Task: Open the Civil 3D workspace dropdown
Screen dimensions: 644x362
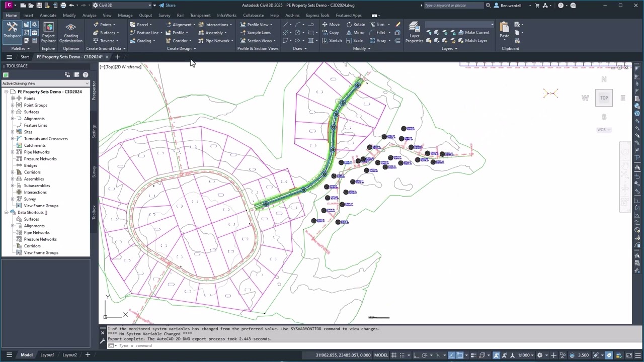Action: coord(122,6)
